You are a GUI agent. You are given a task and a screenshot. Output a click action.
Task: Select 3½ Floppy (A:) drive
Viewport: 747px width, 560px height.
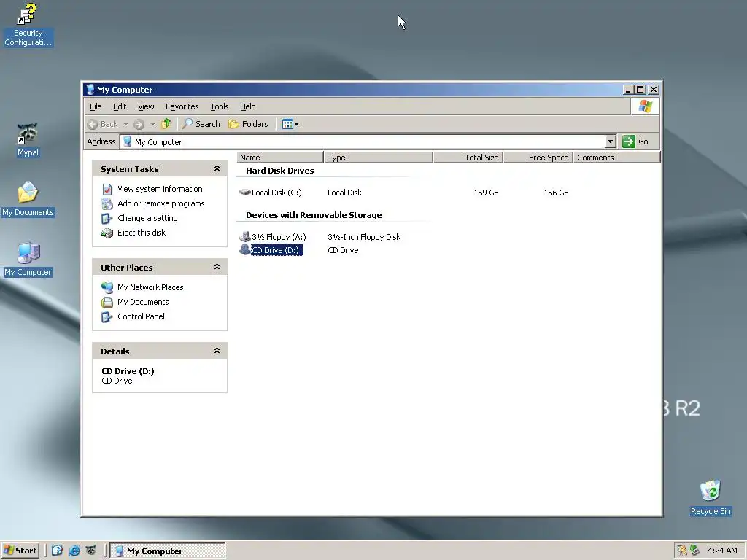[279, 237]
